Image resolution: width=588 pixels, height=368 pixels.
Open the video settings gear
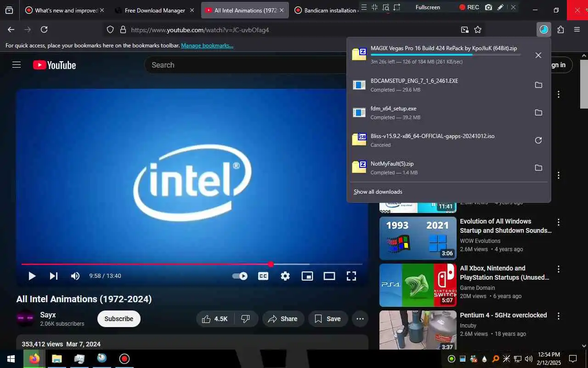[285, 276]
